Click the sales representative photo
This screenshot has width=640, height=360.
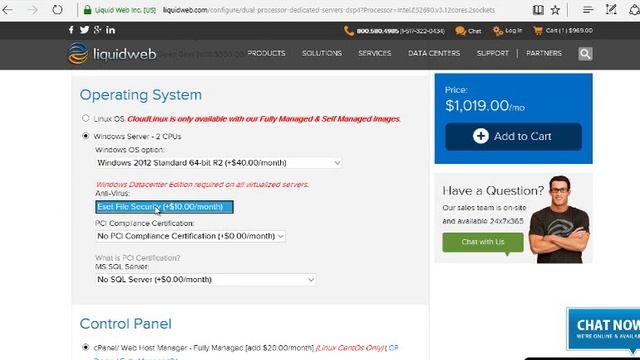pos(559,219)
